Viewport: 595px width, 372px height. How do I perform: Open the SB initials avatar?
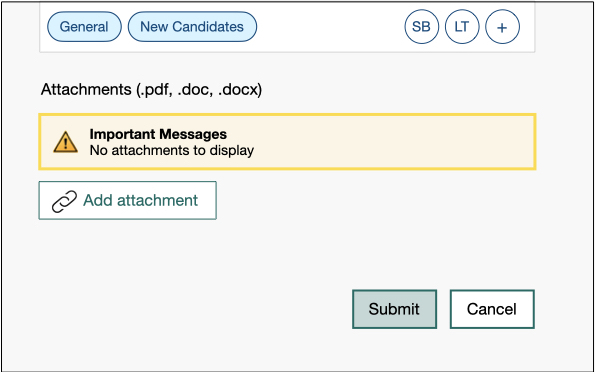point(422,27)
